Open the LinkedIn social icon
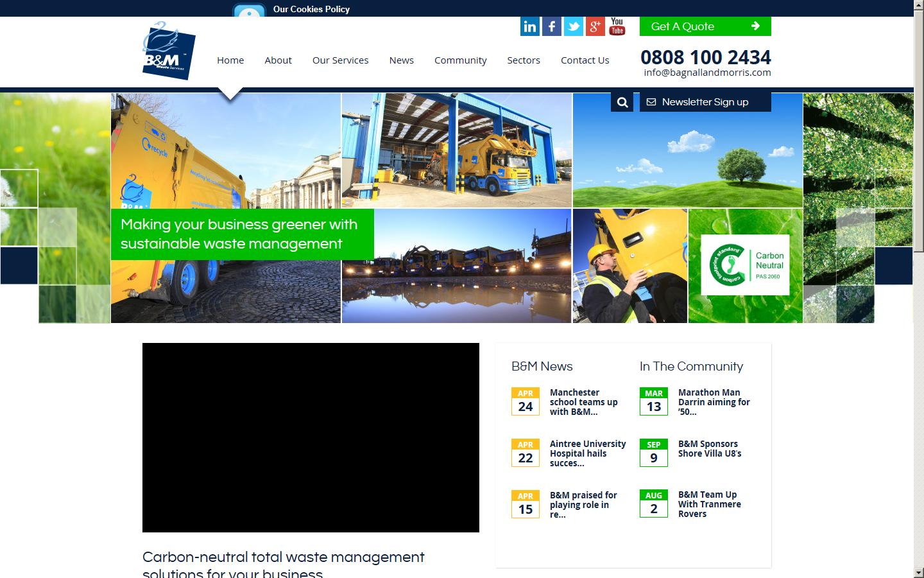The image size is (924, 578). click(x=529, y=26)
